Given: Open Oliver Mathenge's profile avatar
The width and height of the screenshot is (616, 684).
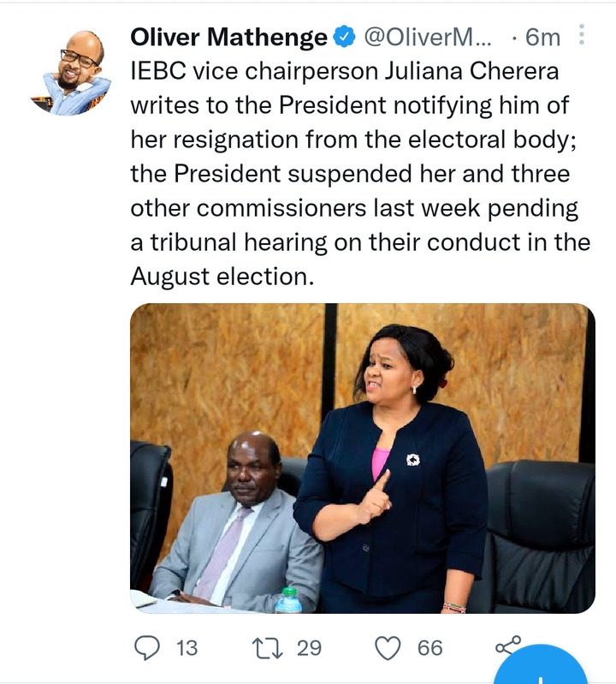Looking at the screenshot, I should pos(71,73).
